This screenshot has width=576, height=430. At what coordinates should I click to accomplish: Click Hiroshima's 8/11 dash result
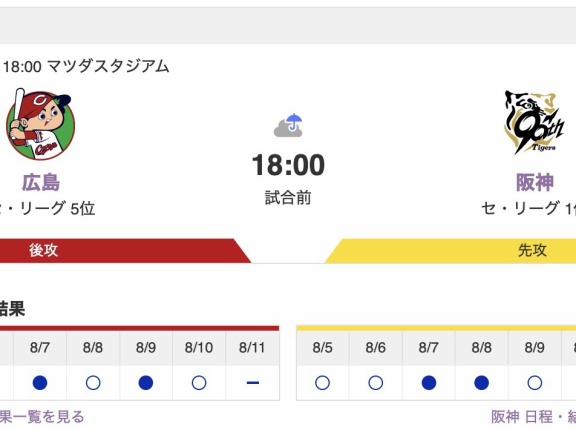[x=252, y=383]
